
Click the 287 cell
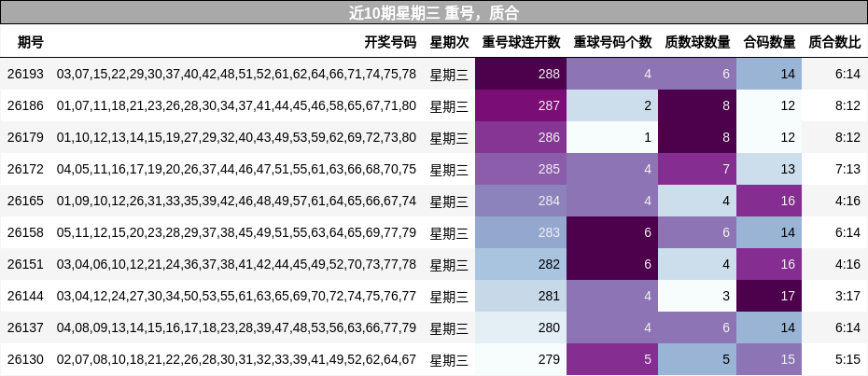point(521,105)
